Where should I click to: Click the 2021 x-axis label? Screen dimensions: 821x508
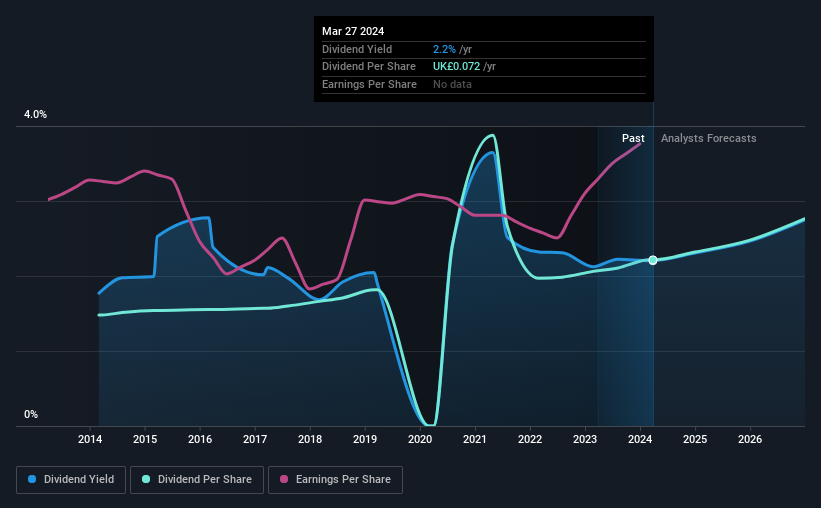475,439
